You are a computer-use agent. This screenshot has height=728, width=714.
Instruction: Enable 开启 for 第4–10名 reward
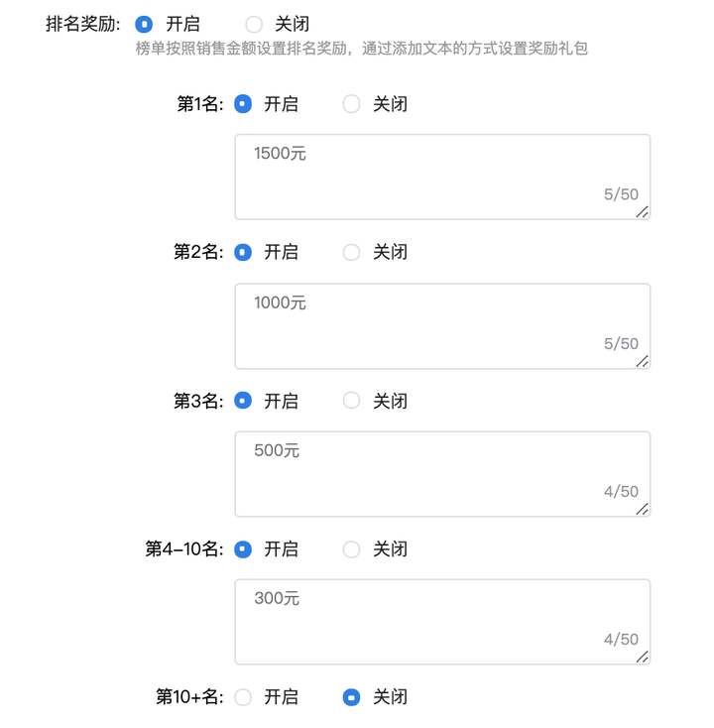(x=243, y=549)
